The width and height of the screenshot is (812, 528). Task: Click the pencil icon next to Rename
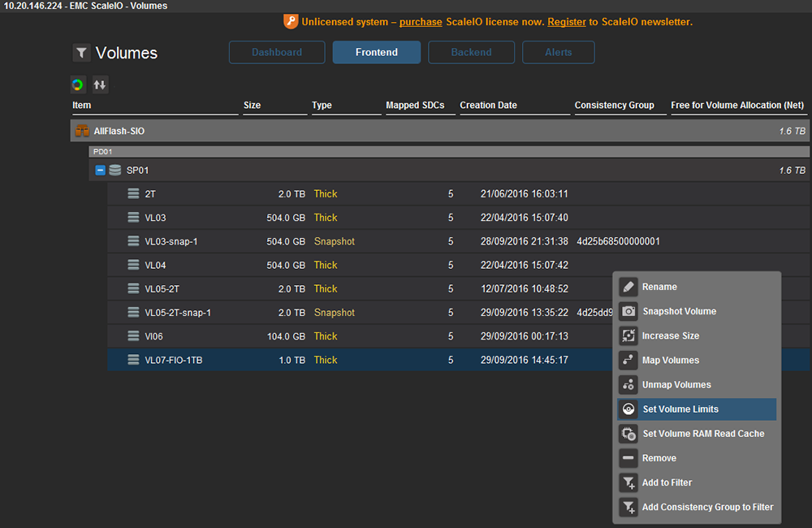628,287
